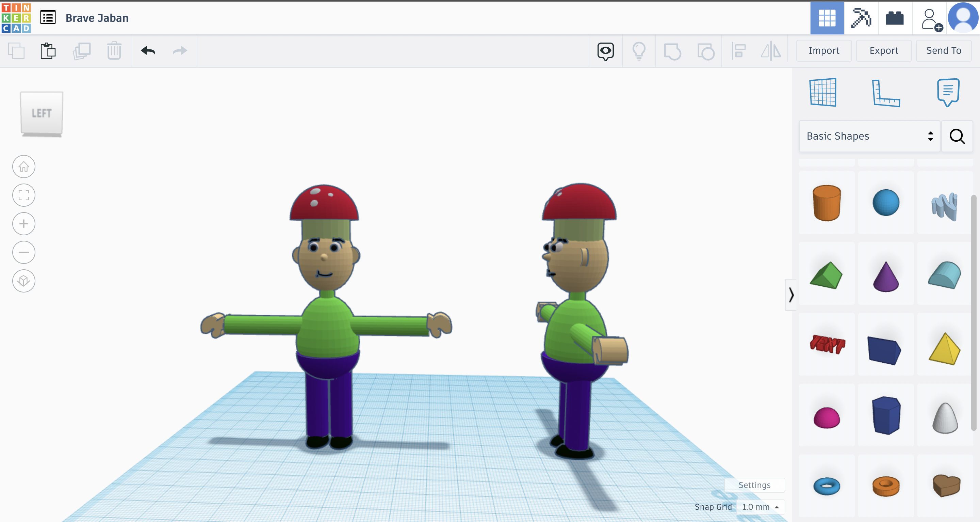Collapse the shapes panel chevron

click(791, 295)
